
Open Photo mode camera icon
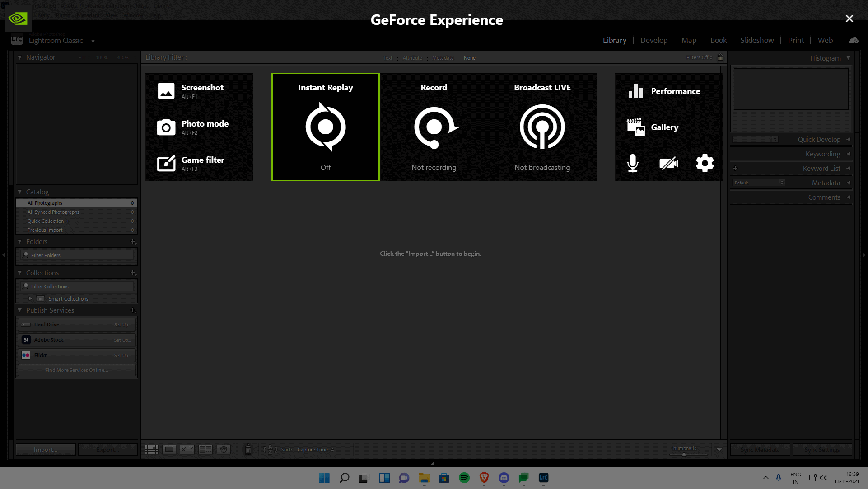pos(166,127)
